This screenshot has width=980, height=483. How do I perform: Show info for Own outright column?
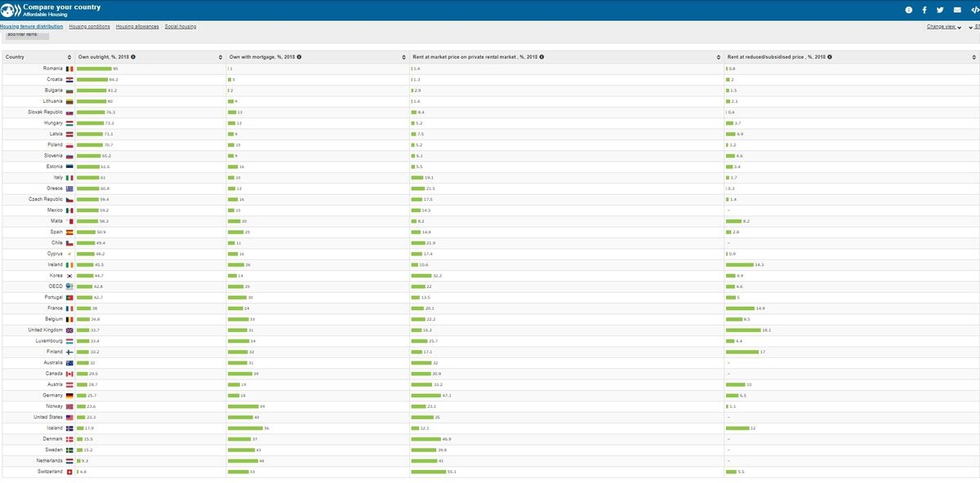[133, 57]
